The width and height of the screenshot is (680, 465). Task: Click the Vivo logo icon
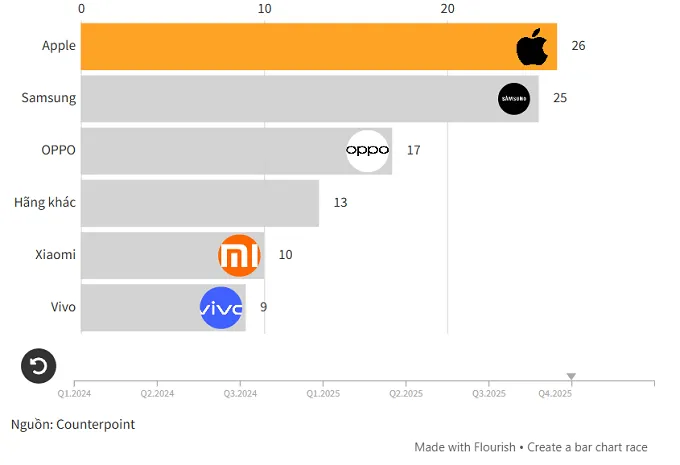tap(221, 308)
